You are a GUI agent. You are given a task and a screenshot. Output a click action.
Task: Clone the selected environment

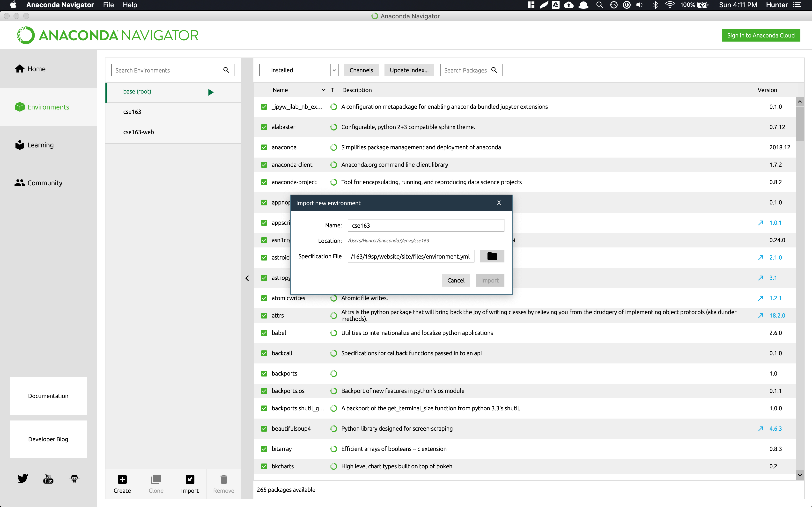click(156, 479)
